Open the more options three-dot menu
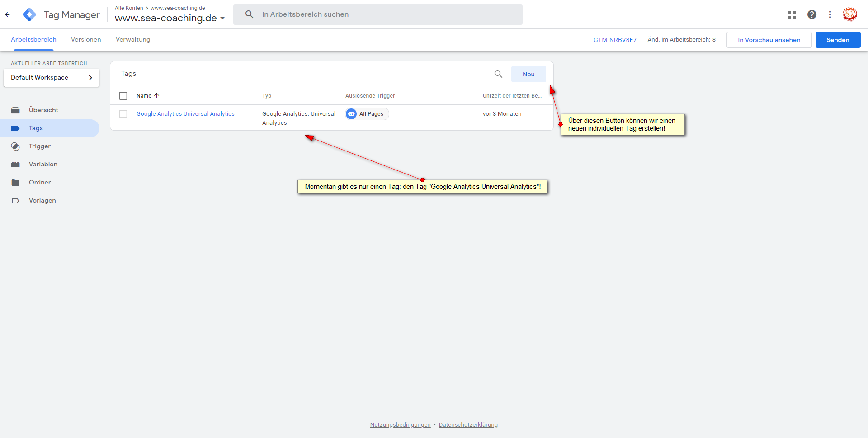This screenshot has height=438, width=868. 830,14
